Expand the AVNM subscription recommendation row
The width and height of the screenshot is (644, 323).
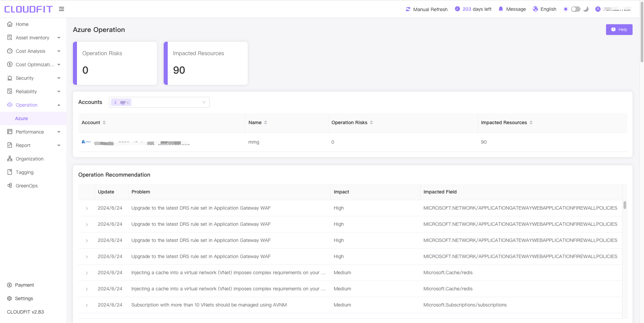point(87,305)
